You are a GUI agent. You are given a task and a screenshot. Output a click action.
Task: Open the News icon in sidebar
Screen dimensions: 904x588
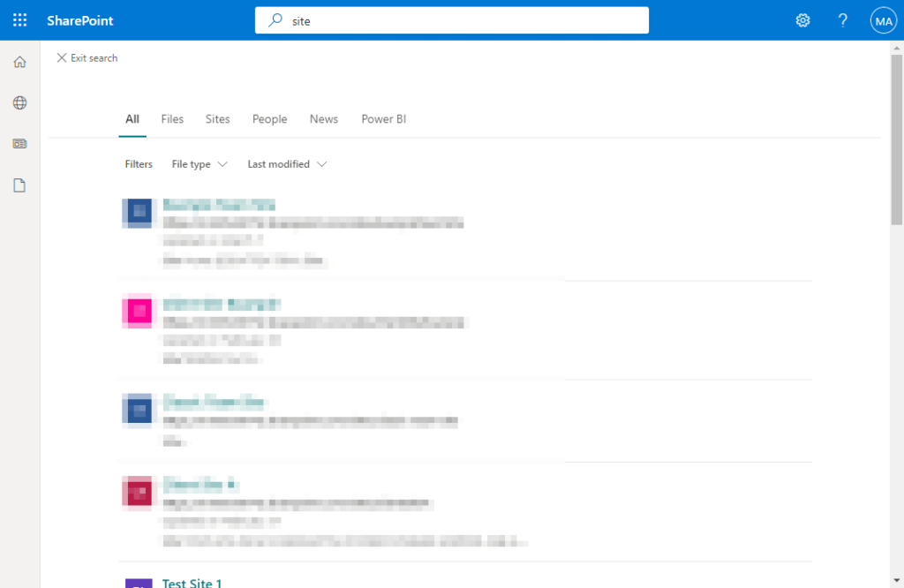pyautogui.click(x=19, y=144)
